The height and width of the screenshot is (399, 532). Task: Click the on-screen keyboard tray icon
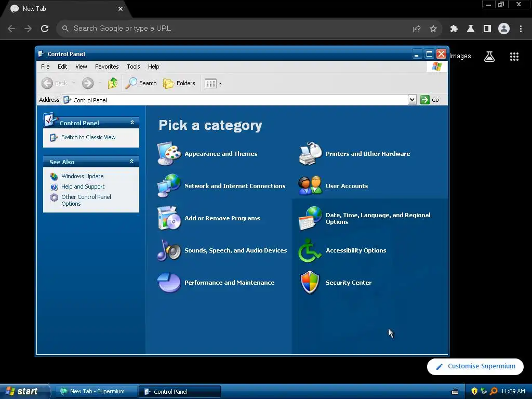[455, 392]
